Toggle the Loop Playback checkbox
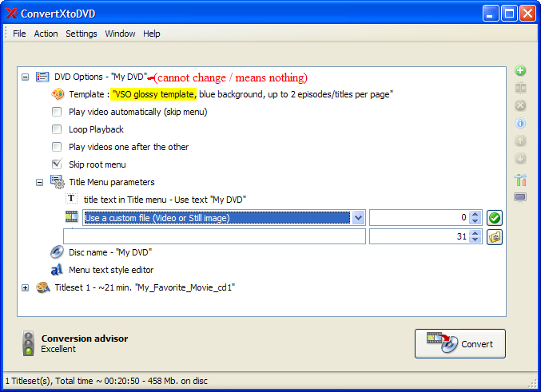Image resolution: width=541 pixels, height=392 pixels. [57, 129]
